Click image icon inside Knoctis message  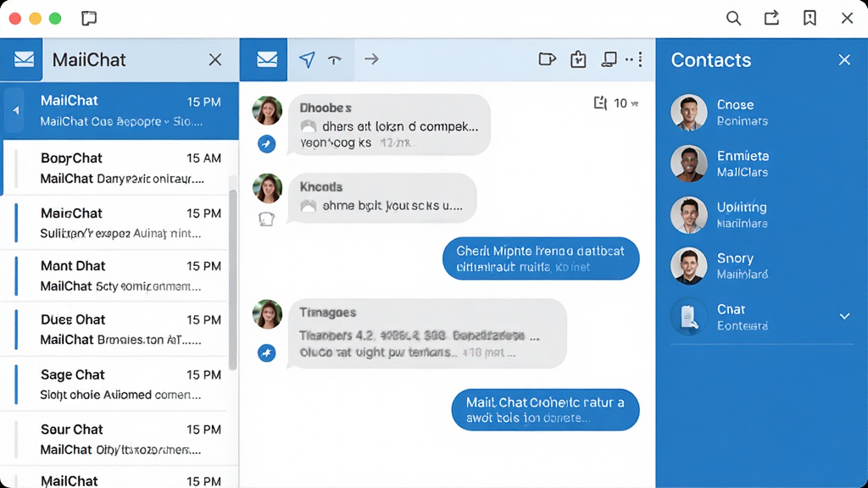coord(309,206)
